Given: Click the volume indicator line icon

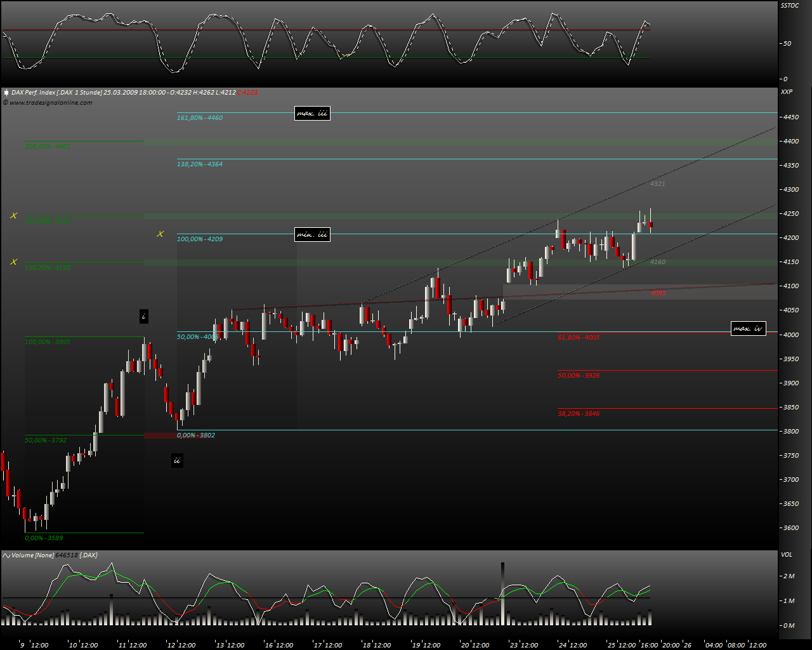Looking at the screenshot, I should point(6,555).
